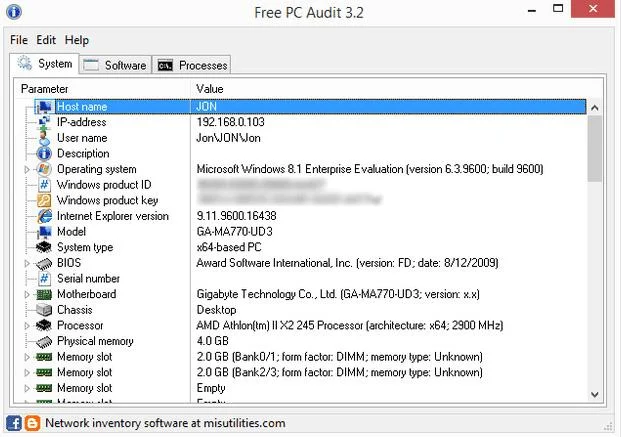Click the Physical memory chip icon

point(44,341)
